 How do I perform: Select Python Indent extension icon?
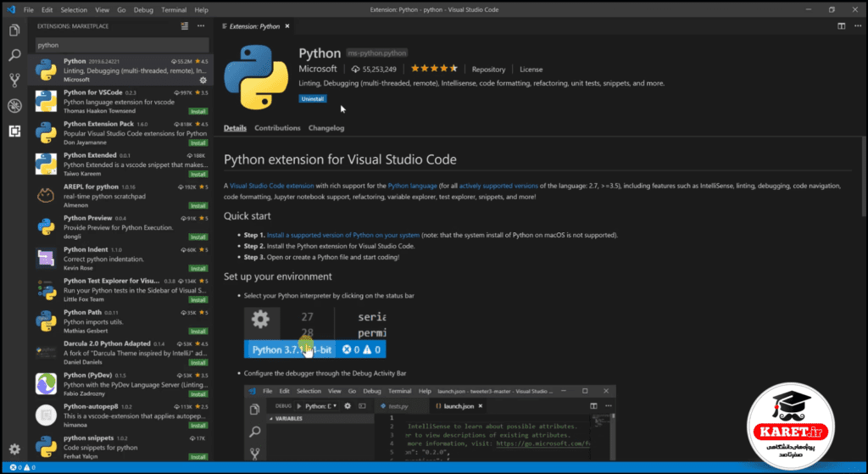tap(46, 259)
